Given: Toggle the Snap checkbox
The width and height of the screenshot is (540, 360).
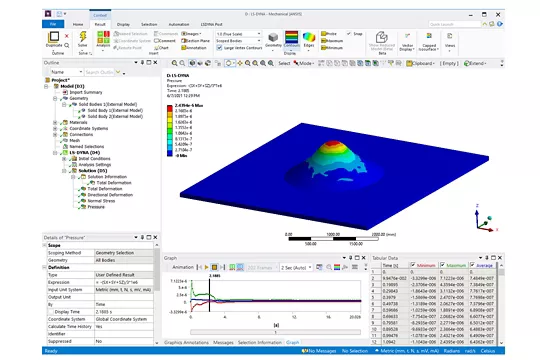Looking at the screenshot, I should pos(349,34).
